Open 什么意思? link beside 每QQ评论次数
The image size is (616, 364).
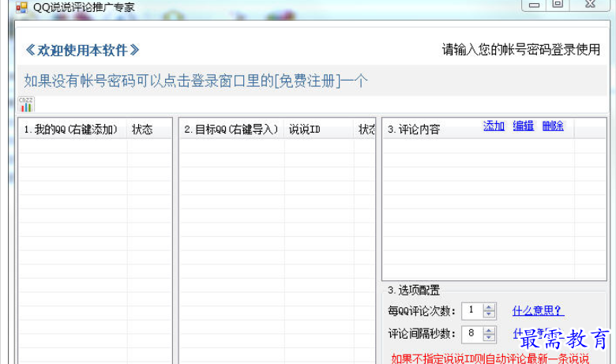pos(539,310)
